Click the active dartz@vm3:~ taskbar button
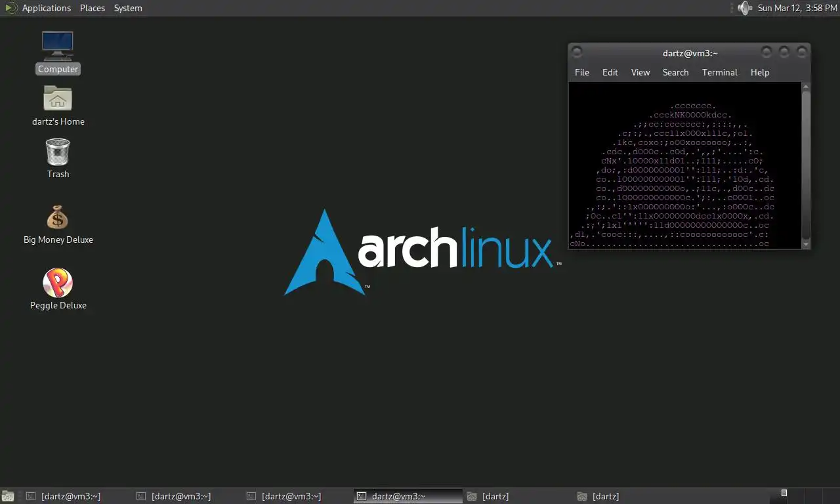Viewport: 840px width, 504px height. (x=408, y=496)
